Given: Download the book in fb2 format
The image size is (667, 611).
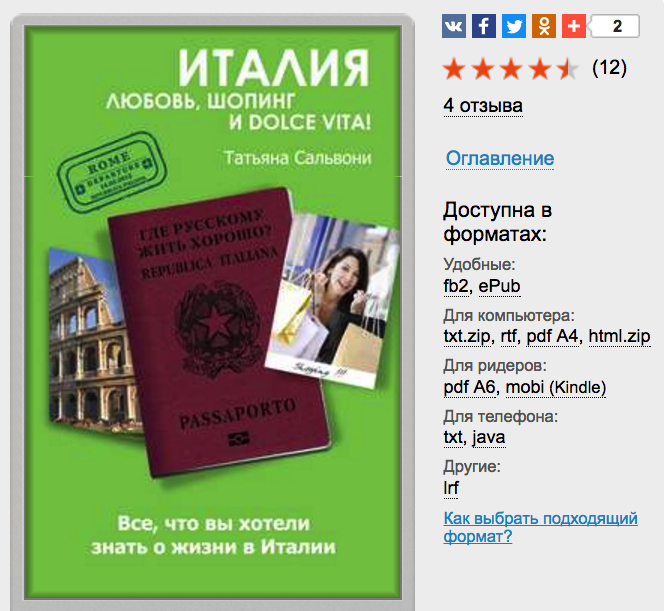Looking at the screenshot, I should click(x=456, y=286).
